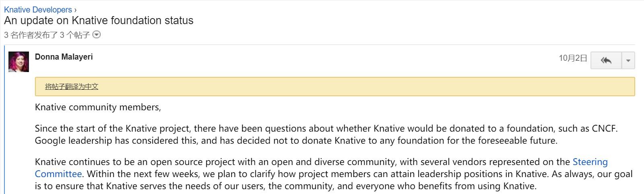Click the post date 10月2日

tap(573, 58)
